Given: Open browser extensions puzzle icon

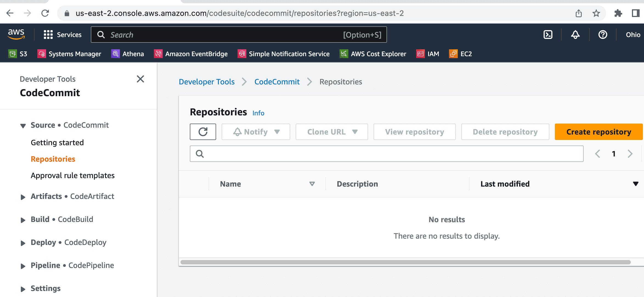Looking at the screenshot, I should coord(618,13).
